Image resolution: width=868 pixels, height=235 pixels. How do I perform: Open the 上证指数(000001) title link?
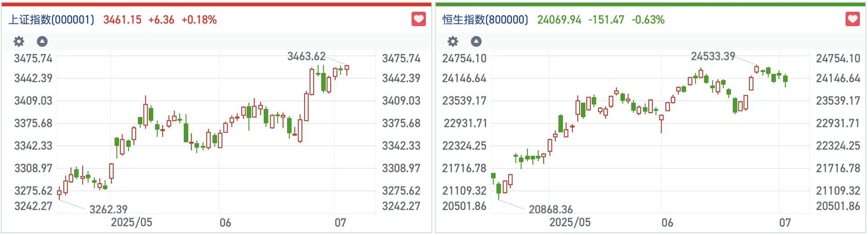(x=52, y=20)
